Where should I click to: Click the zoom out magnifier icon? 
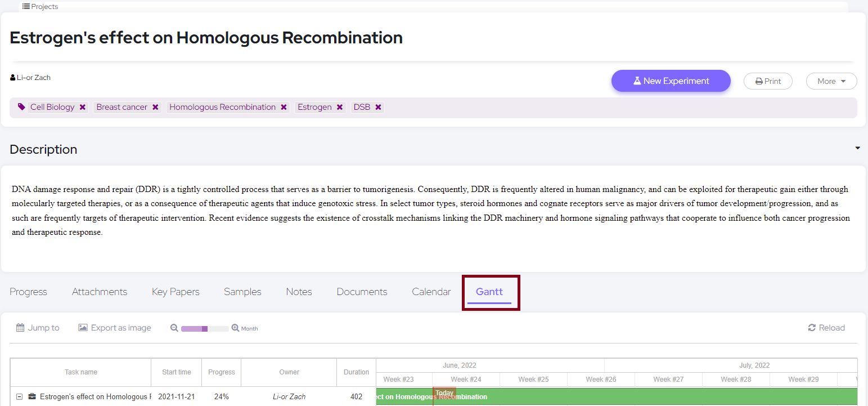[174, 328]
